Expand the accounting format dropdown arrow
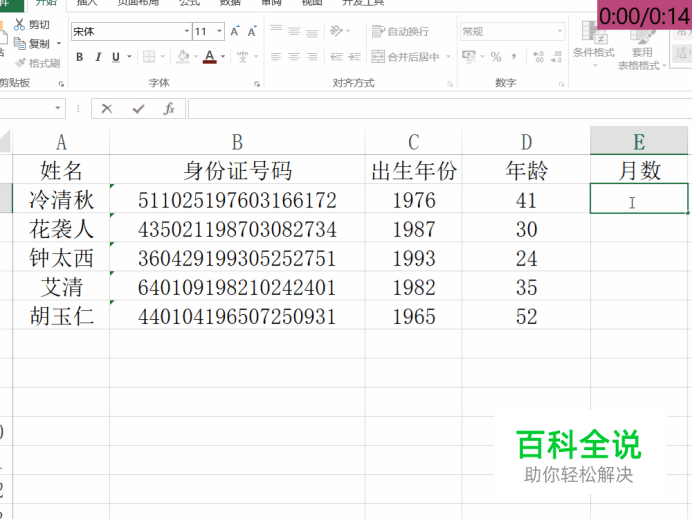This screenshot has height=519, width=692. [x=481, y=57]
